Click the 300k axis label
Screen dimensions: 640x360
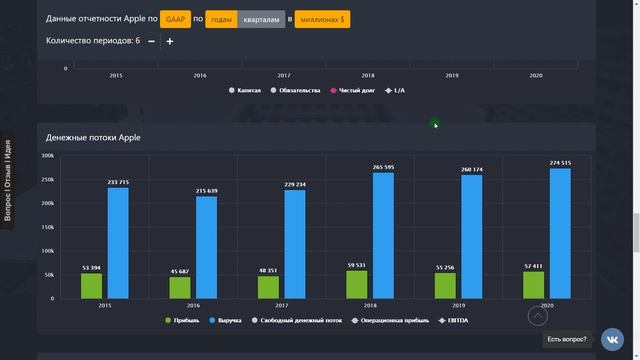pyautogui.click(x=48, y=156)
